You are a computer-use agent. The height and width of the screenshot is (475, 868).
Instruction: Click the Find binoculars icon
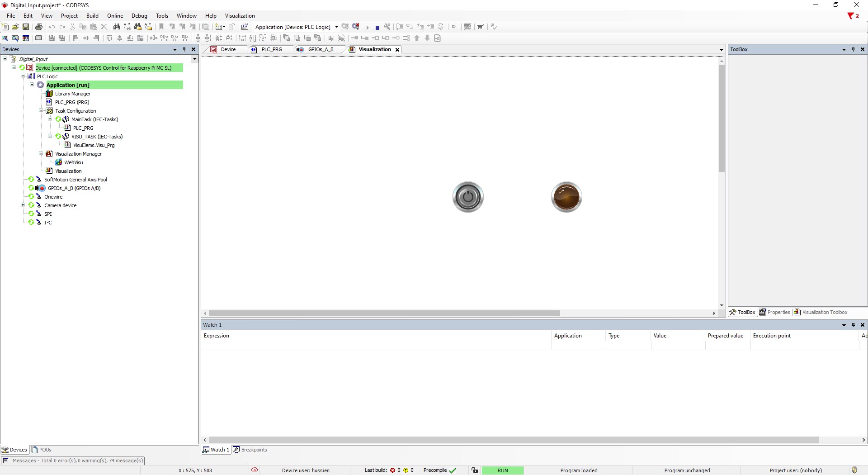click(x=117, y=27)
